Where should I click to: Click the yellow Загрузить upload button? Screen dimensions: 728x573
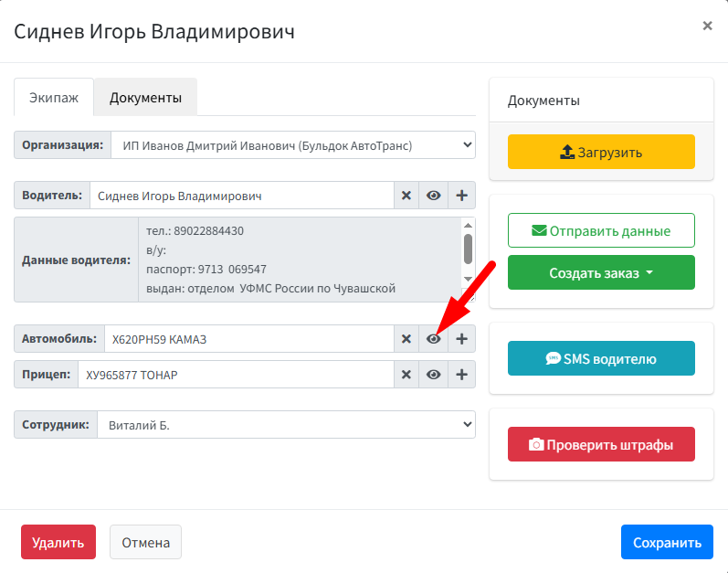point(601,153)
